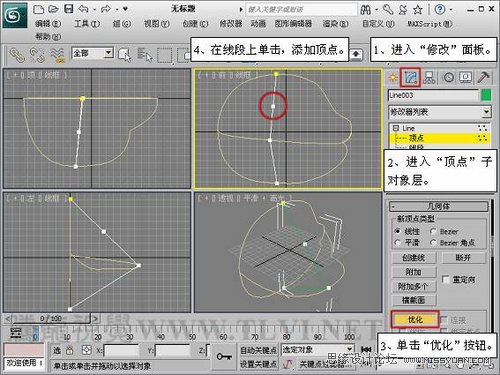Image resolution: width=500 pixels, height=375 pixels.
Task: Select the Bezier 角点 vertex type radio
Action: [433, 243]
